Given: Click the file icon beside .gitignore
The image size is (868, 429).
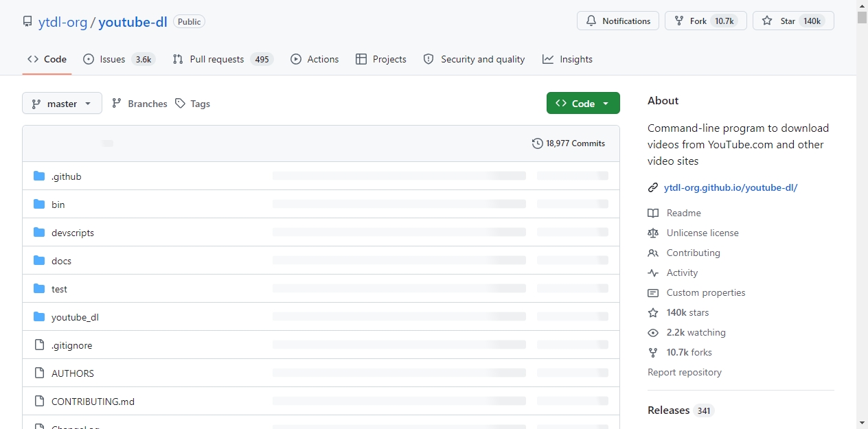Looking at the screenshot, I should pyautogui.click(x=39, y=345).
